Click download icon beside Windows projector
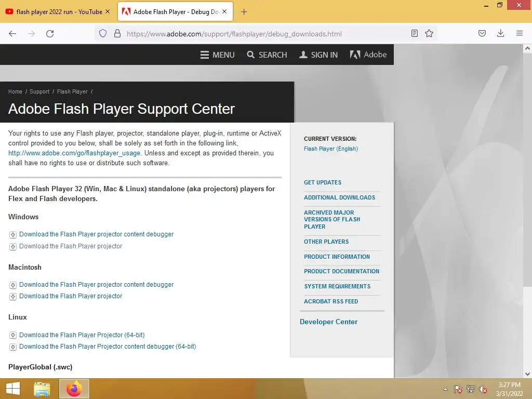This screenshot has width=532, height=399. coord(13,247)
